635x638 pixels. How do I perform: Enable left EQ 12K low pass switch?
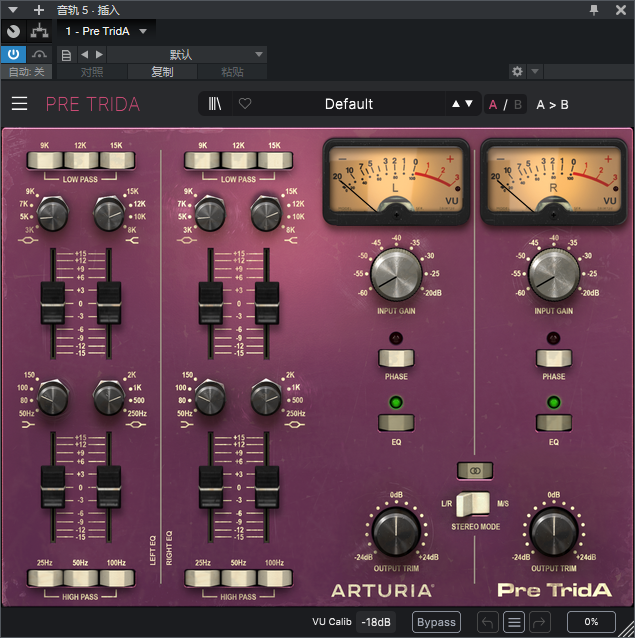tap(81, 160)
